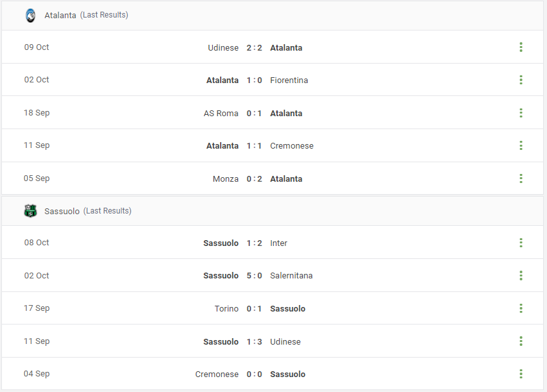Select the Inter team name
Screen dimensions: 547x392
point(278,243)
